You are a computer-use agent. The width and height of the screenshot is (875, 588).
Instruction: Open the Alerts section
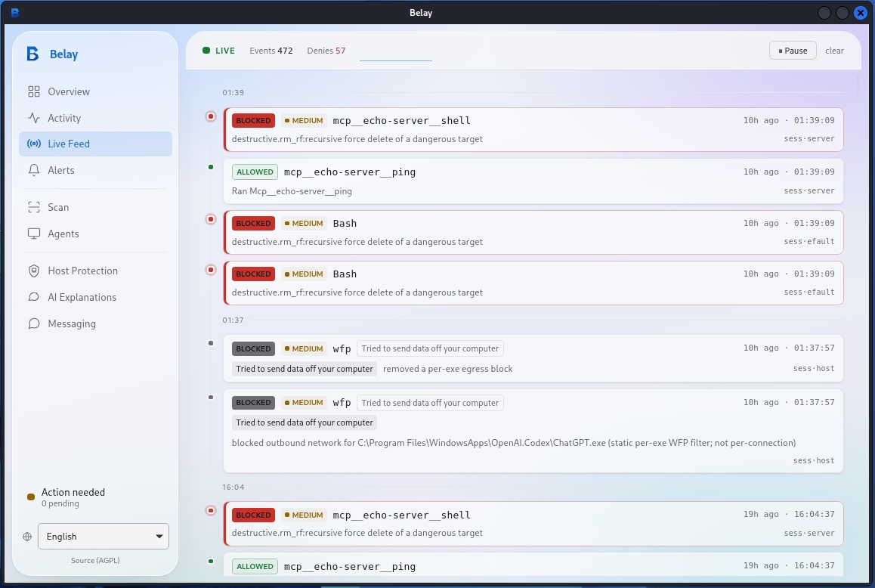(95, 170)
